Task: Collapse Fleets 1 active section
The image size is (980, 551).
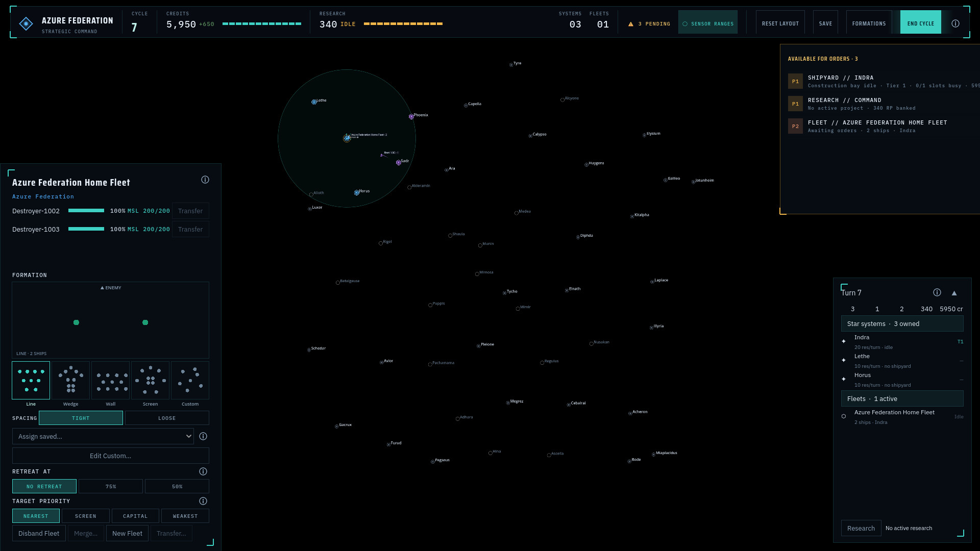Action: (x=902, y=398)
